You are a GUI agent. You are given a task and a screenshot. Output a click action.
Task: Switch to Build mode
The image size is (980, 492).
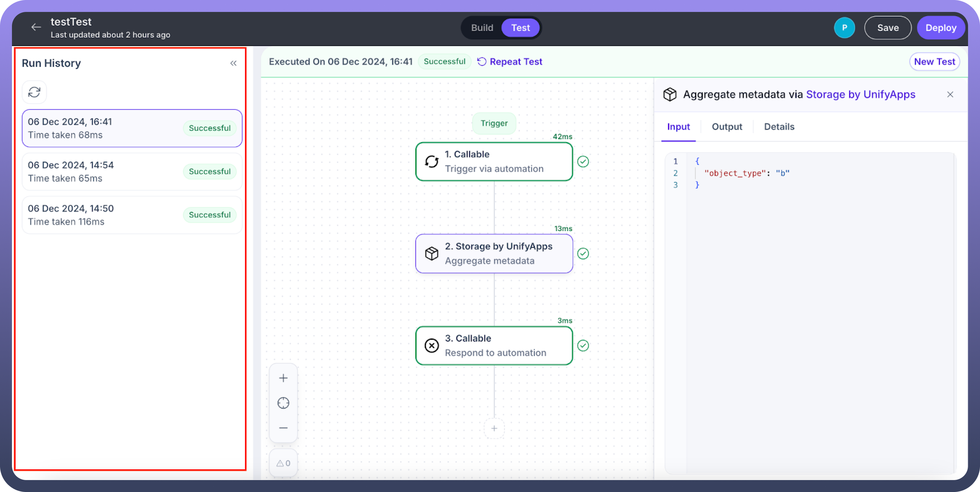482,28
